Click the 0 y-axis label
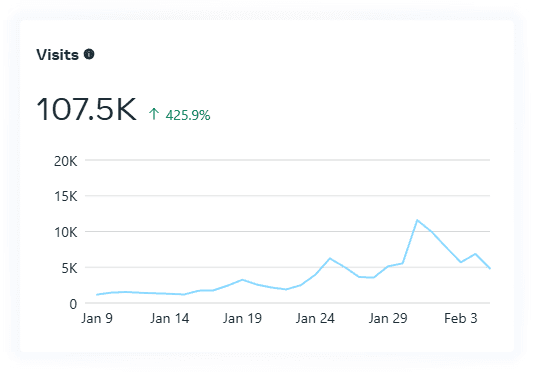 [73, 304]
